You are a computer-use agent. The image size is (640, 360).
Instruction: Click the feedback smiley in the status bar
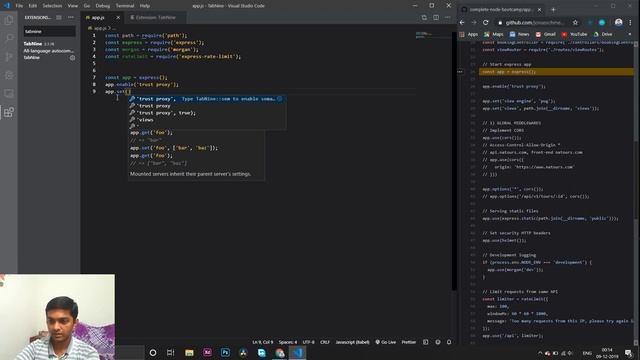pos(438,342)
